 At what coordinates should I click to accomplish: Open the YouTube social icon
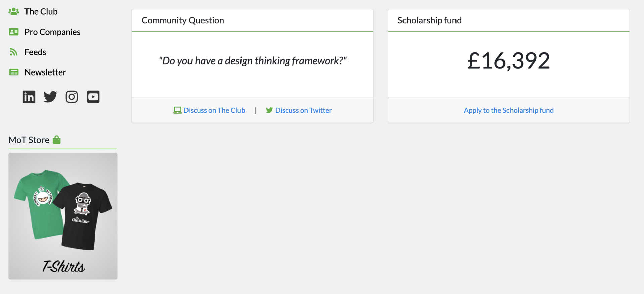coord(93,97)
